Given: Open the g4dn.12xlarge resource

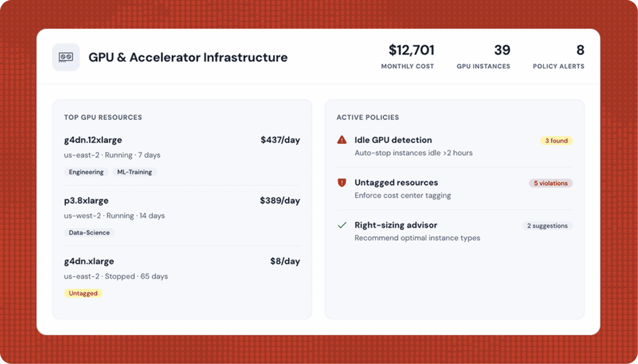Looking at the screenshot, I should pos(93,140).
